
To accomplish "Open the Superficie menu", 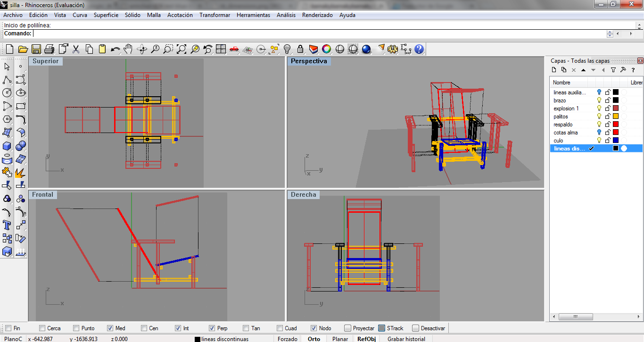I will point(106,15).
